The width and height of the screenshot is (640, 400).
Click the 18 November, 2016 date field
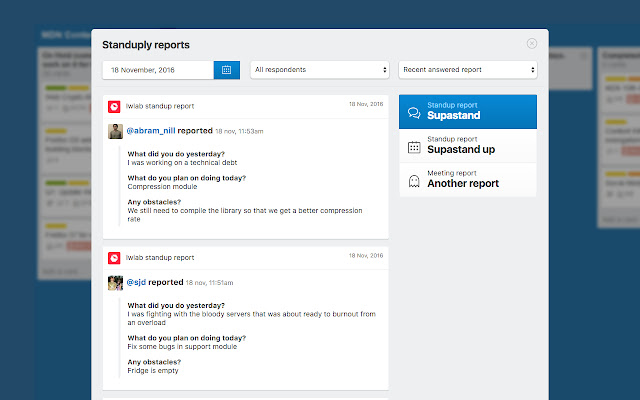pos(158,70)
